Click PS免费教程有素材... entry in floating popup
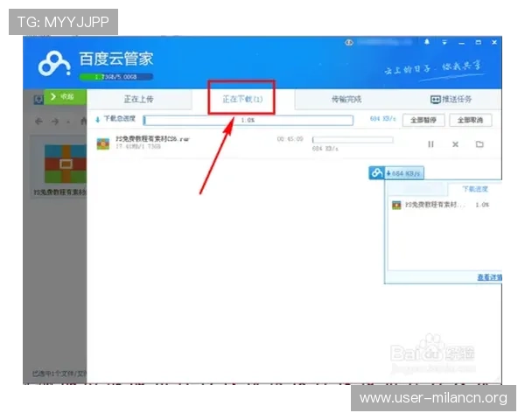This screenshot has height=420, width=525. click(435, 205)
